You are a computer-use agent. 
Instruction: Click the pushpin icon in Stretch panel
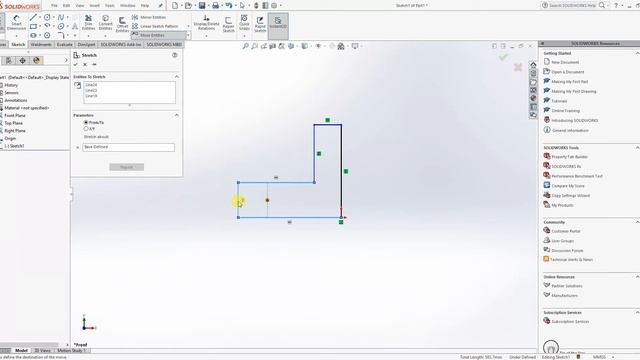[94, 64]
